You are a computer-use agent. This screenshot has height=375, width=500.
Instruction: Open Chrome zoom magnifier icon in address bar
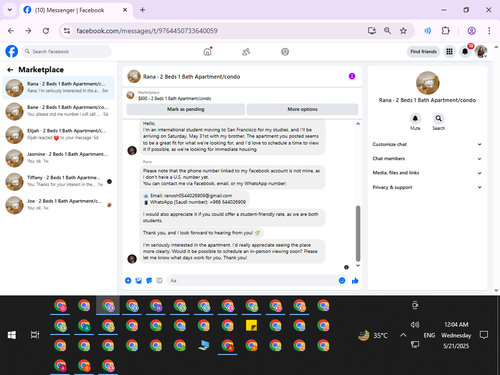pos(387,31)
